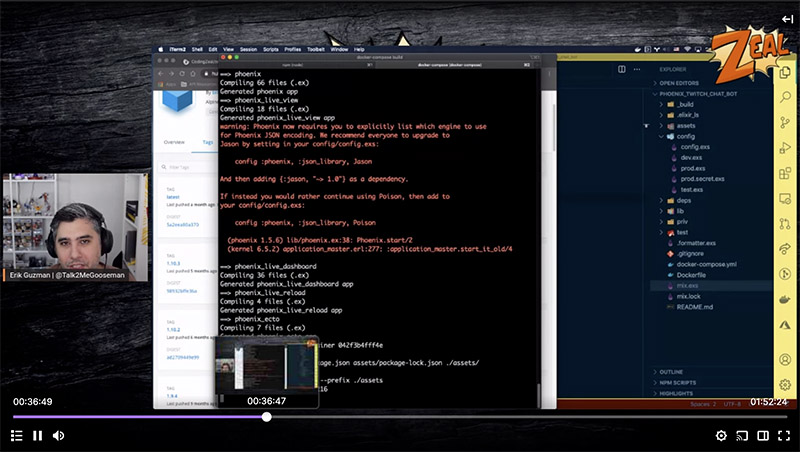The height and width of the screenshot is (452, 800).
Task: Click the video progress scrubber handle
Action: (266, 417)
